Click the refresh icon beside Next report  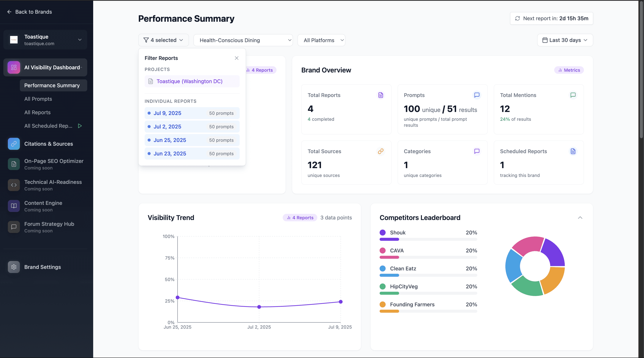click(x=517, y=18)
